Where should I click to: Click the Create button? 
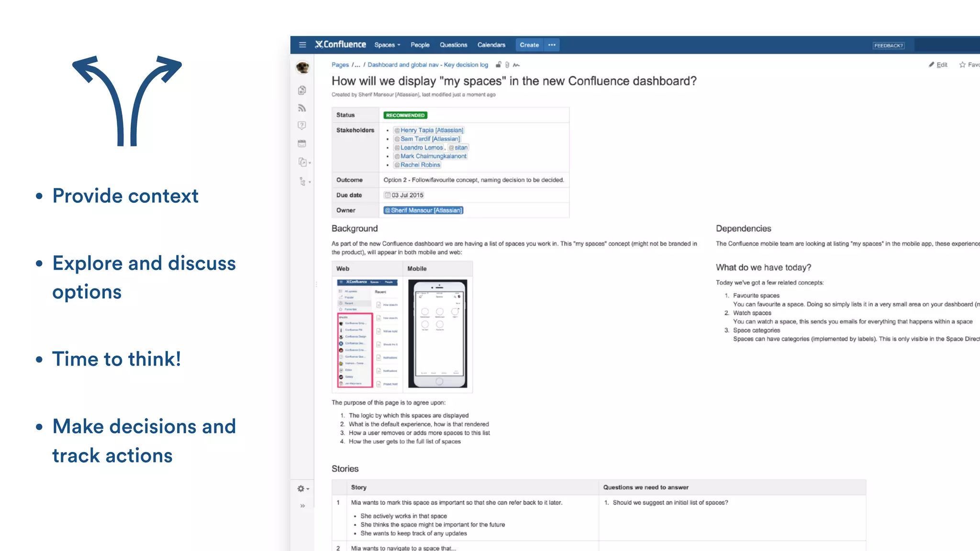pyautogui.click(x=529, y=45)
